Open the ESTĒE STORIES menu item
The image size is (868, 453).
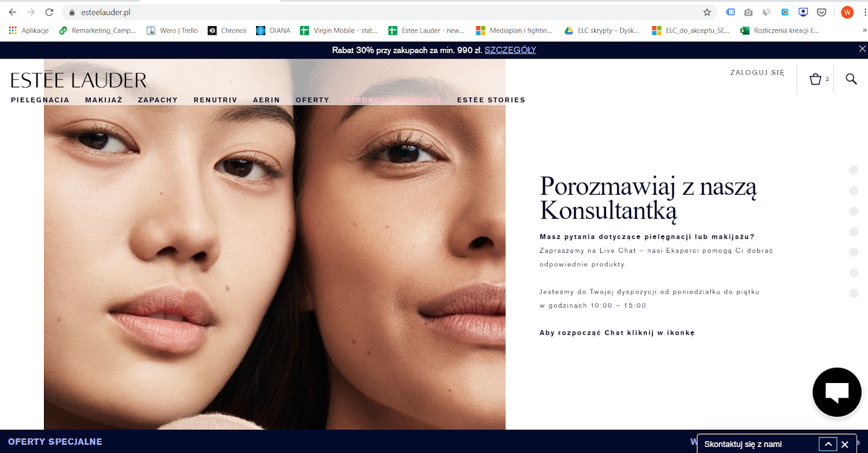point(491,100)
